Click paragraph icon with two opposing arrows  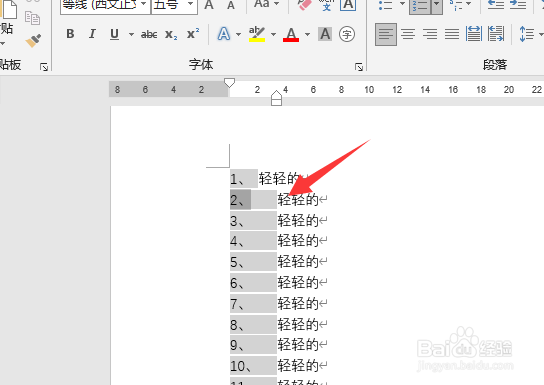(x=496, y=34)
